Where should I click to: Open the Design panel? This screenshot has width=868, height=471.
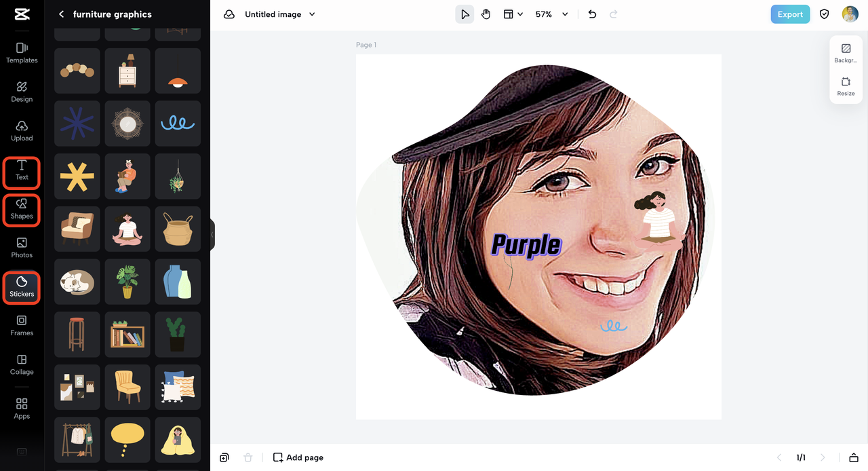click(22, 92)
